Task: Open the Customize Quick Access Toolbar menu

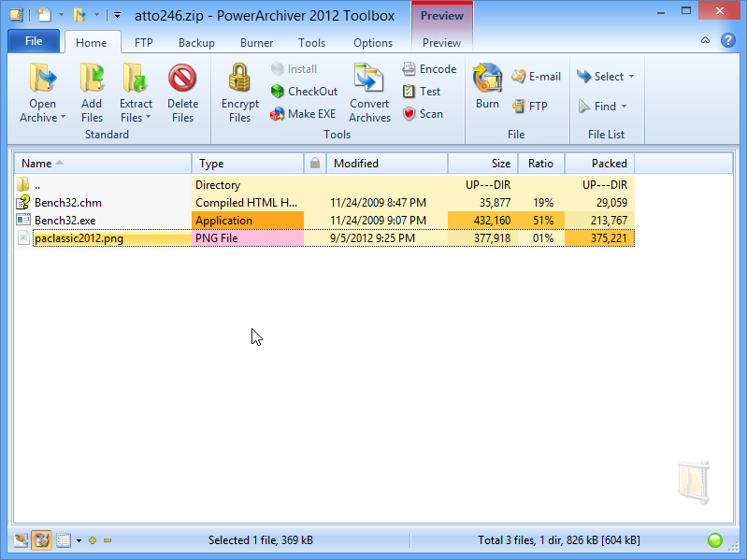Action: (117, 15)
